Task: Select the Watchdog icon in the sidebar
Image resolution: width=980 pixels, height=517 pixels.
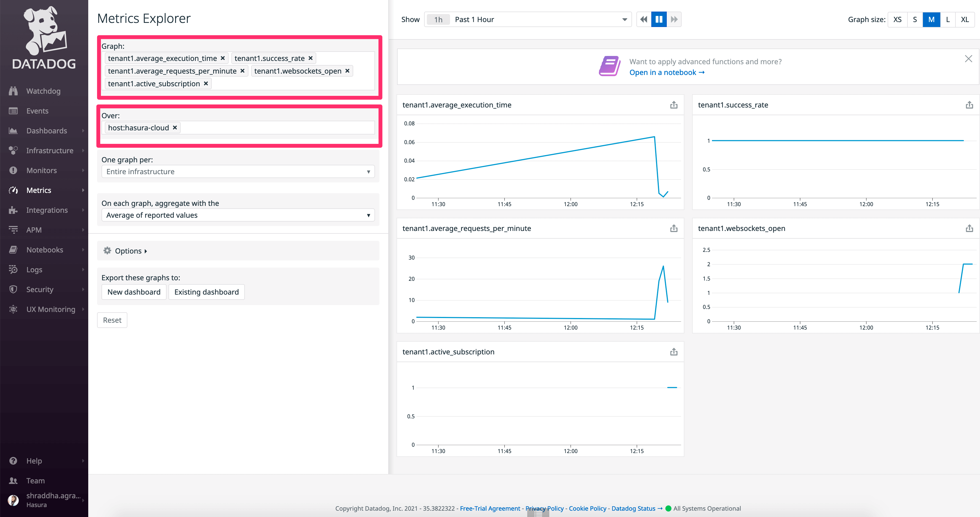Action: click(x=13, y=91)
